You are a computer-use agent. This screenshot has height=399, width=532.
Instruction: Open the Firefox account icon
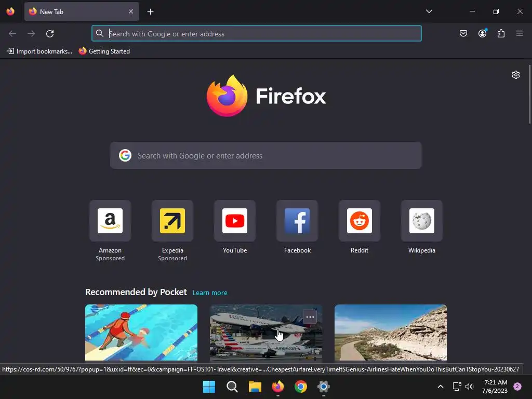coord(482,33)
